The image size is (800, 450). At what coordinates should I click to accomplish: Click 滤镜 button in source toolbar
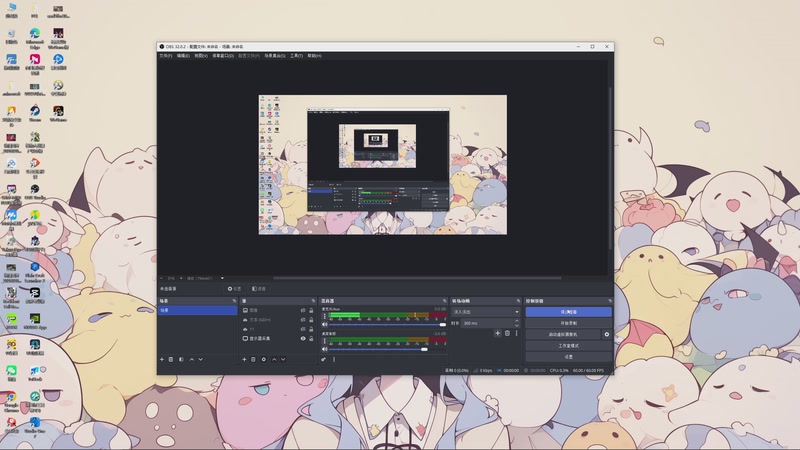tap(259, 289)
